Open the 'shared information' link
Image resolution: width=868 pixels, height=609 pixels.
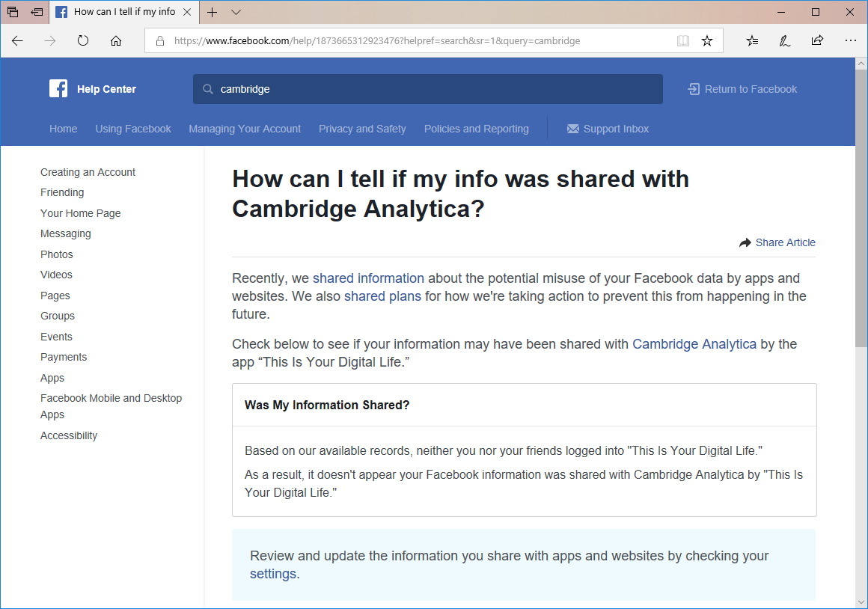tap(368, 278)
